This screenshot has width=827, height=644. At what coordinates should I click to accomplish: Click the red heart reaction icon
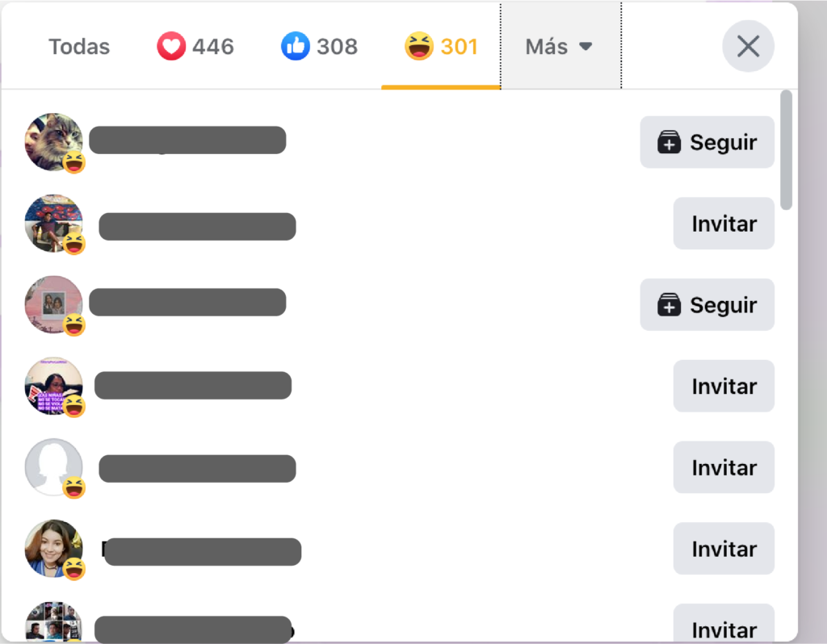click(171, 46)
